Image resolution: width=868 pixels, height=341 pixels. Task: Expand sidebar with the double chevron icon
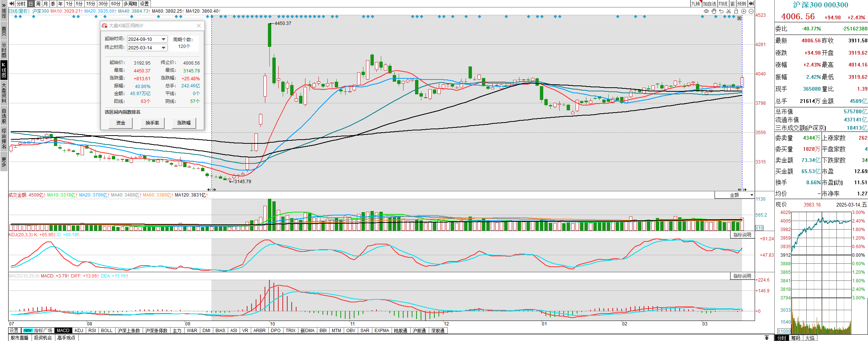pyautogui.click(x=4, y=5)
